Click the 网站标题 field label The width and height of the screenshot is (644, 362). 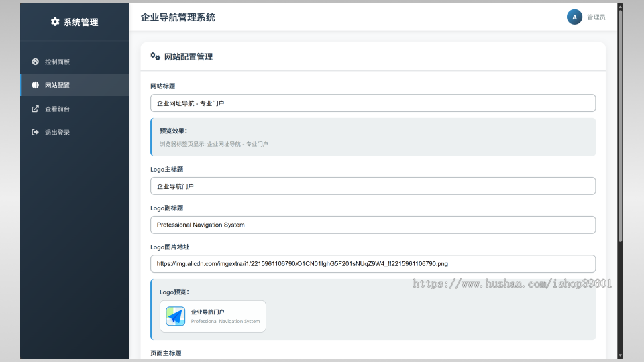point(162,86)
